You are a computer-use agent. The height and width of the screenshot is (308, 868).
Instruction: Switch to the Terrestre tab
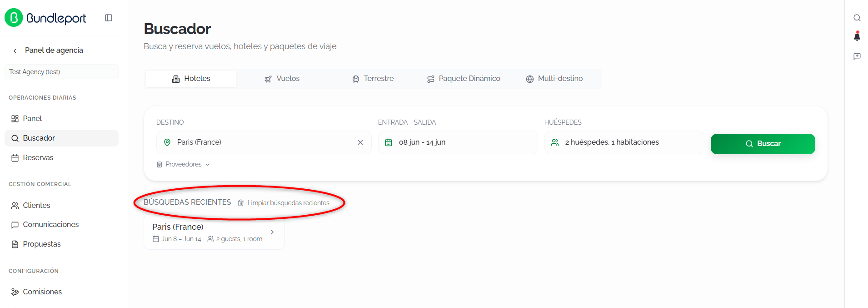[x=373, y=79]
